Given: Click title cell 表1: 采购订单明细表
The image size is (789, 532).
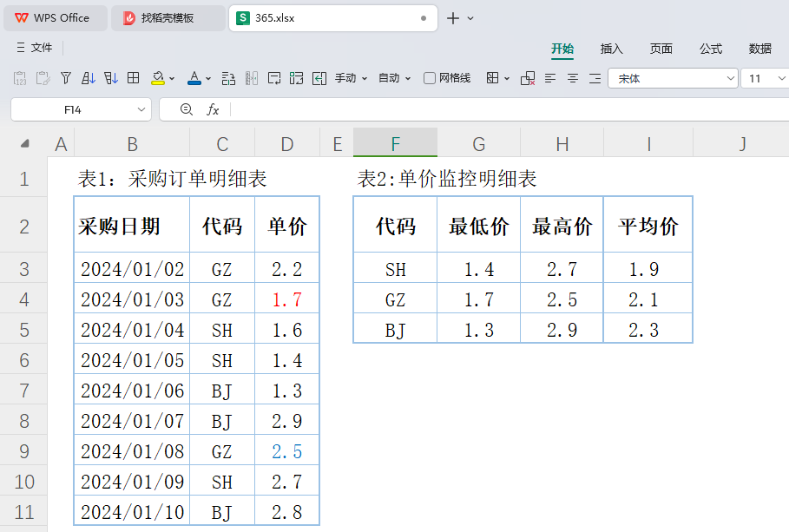Looking at the screenshot, I should (172, 179).
